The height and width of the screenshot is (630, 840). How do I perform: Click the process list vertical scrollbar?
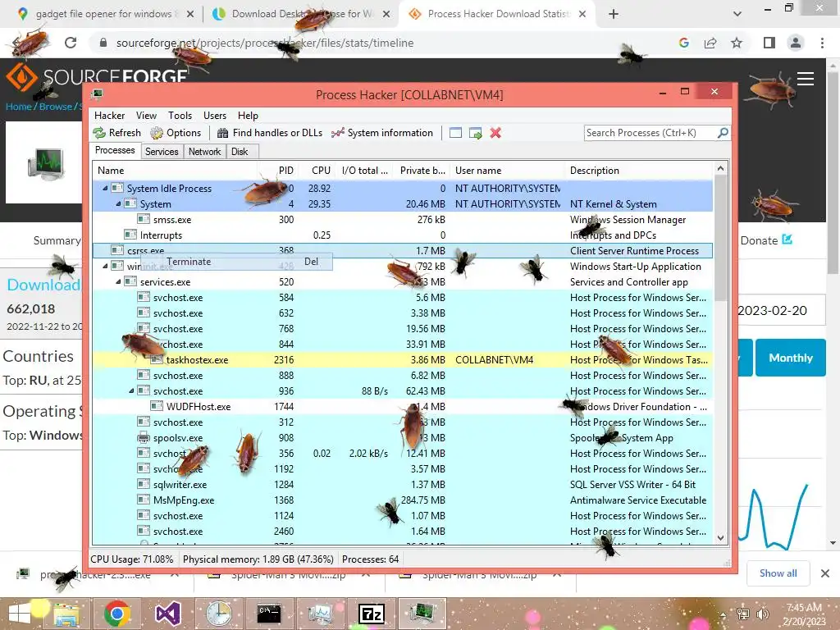coord(720,239)
